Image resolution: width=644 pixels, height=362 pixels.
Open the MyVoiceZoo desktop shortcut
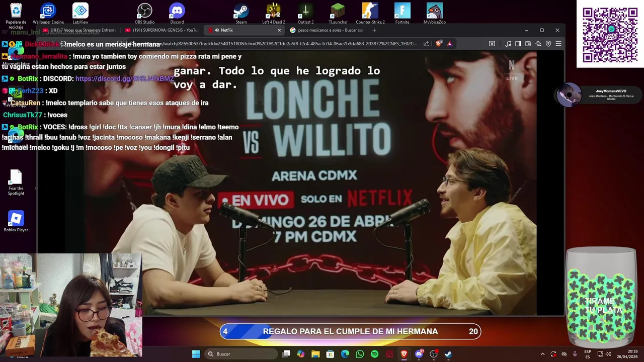tap(435, 14)
